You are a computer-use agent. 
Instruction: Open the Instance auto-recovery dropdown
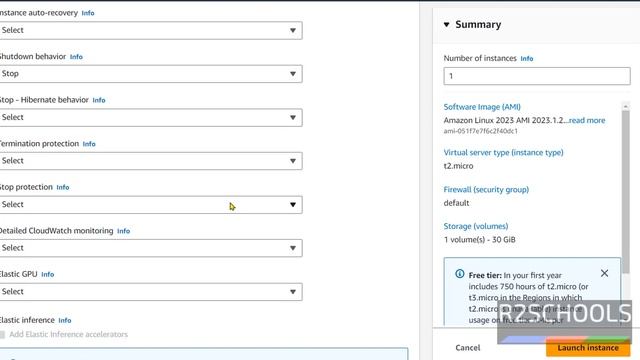150,30
